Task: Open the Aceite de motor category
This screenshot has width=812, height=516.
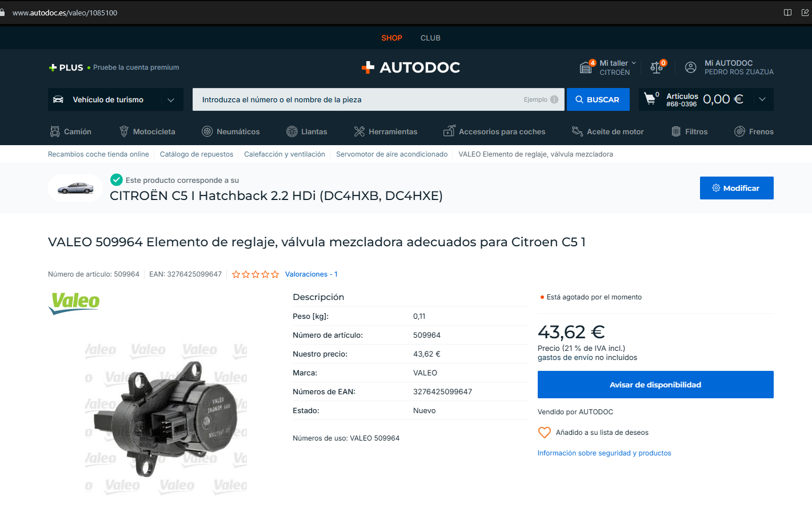Action: [608, 131]
